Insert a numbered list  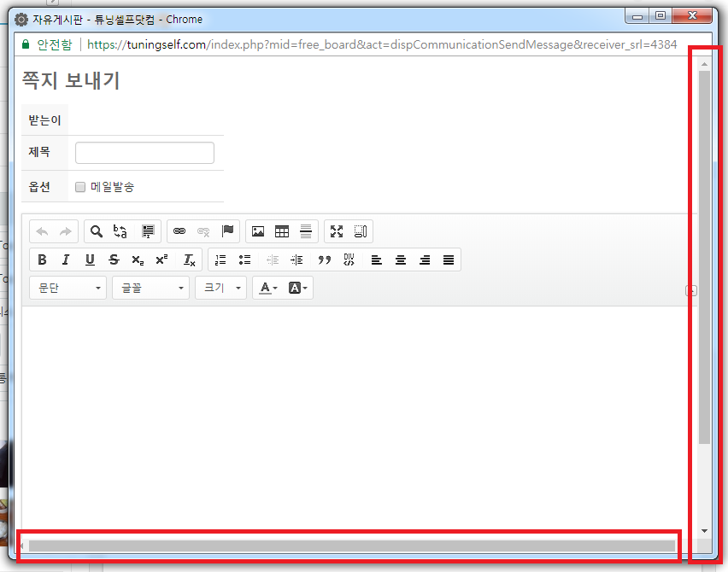click(220, 260)
